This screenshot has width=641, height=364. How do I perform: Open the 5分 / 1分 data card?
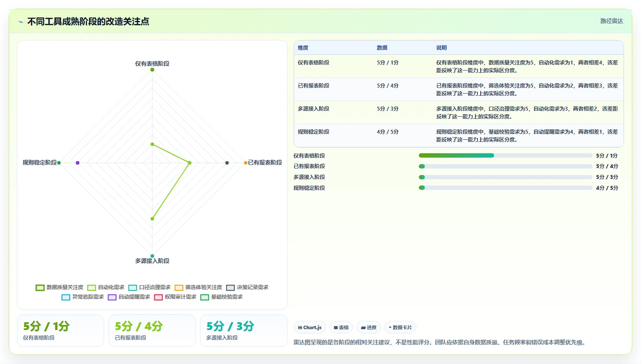coord(61,330)
